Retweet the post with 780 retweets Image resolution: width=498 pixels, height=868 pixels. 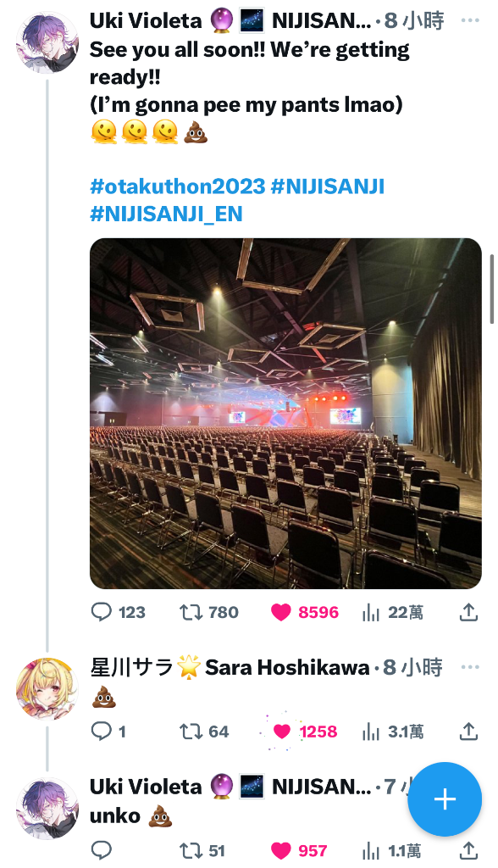(209, 612)
